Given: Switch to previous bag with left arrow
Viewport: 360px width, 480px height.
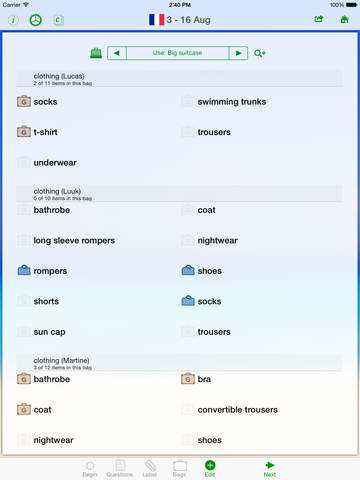Looking at the screenshot, I should pyautogui.click(x=117, y=53).
